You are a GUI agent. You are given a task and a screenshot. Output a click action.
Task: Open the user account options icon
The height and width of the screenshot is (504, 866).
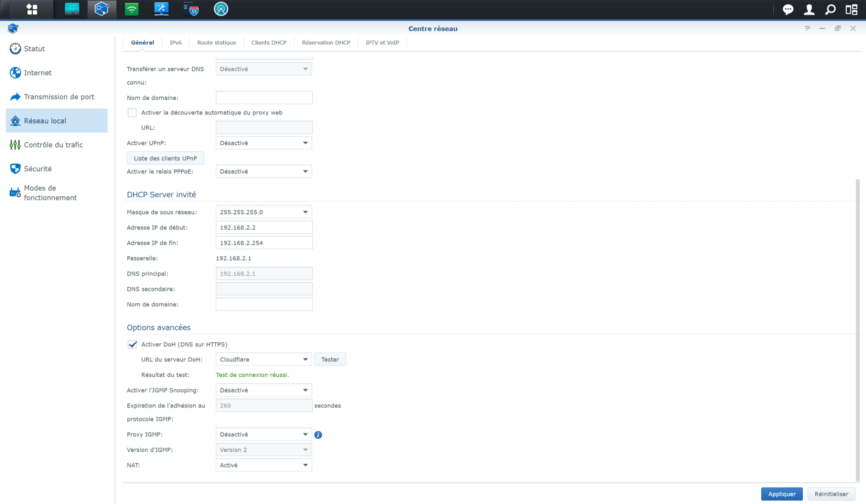pos(809,9)
